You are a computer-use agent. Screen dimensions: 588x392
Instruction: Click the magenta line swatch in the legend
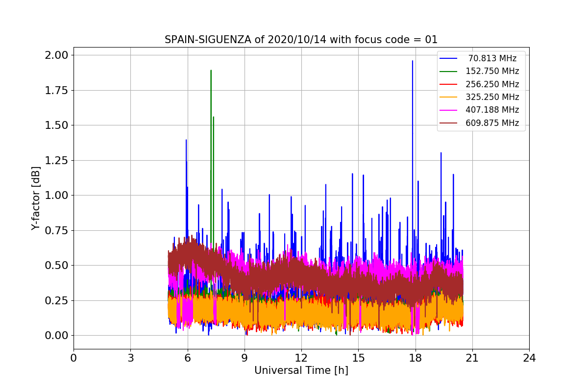(449, 110)
